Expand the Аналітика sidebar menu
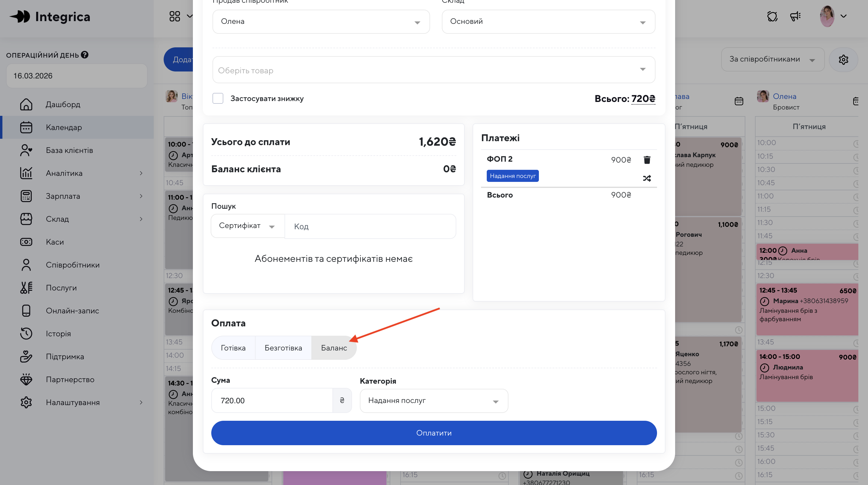This screenshot has height=485, width=868. pos(64,173)
